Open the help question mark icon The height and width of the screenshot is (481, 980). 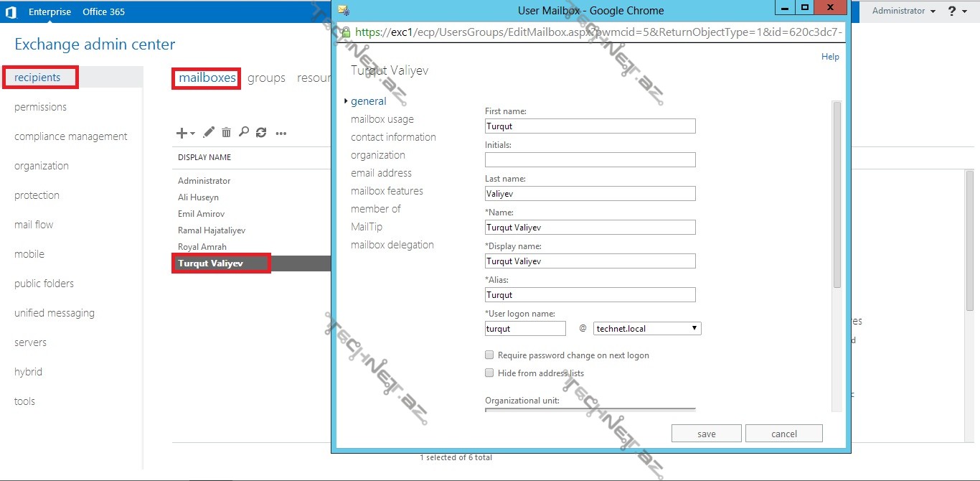(x=952, y=11)
